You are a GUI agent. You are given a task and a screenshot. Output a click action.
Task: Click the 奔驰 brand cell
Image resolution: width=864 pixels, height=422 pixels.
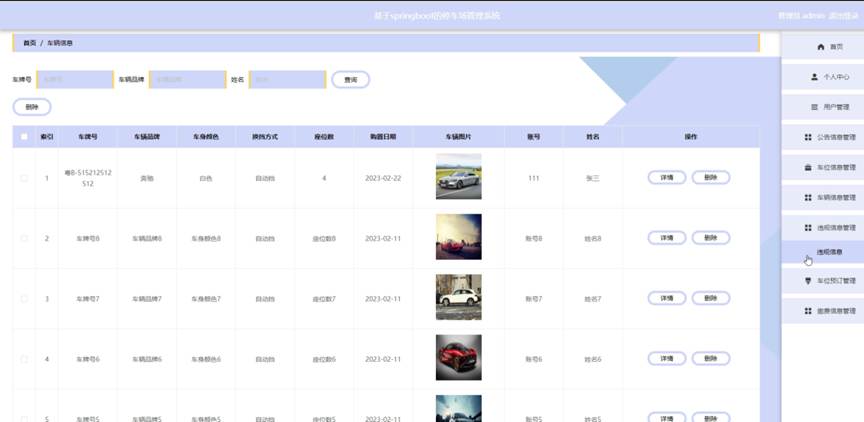(x=147, y=178)
